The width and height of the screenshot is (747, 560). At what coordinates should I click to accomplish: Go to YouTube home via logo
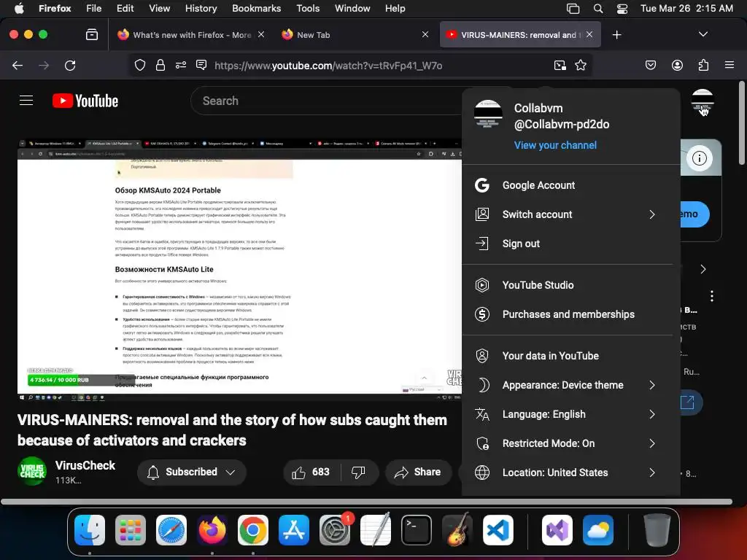pyautogui.click(x=85, y=101)
